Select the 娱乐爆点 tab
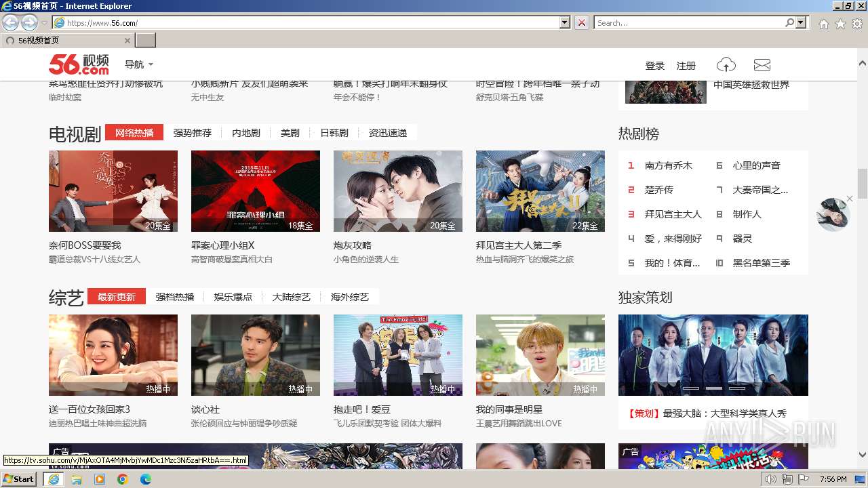The width and height of the screenshot is (868, 488). click(x=233, y=297)
